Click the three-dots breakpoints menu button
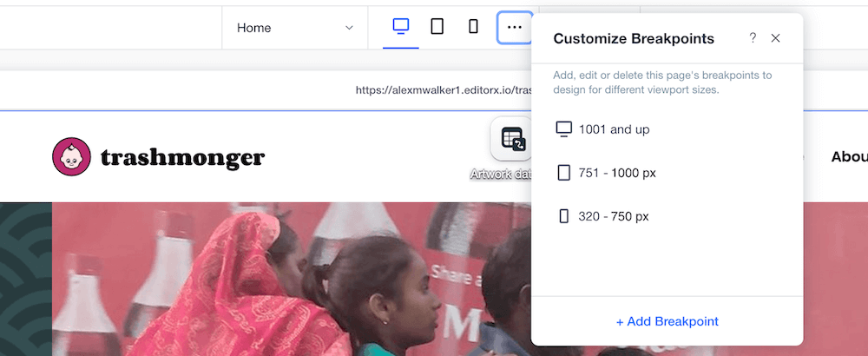868x356 pixels. point(515,27)
